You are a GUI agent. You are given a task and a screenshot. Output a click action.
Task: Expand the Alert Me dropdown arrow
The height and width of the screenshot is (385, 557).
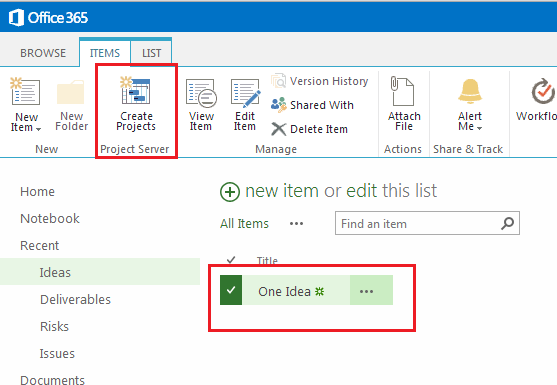[479, 128]
